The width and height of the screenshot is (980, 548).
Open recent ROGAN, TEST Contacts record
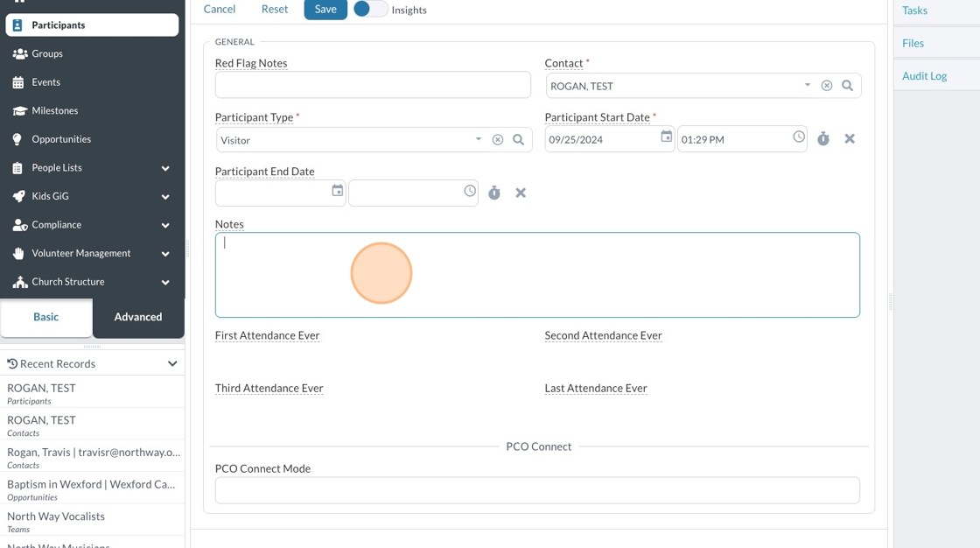92,425
